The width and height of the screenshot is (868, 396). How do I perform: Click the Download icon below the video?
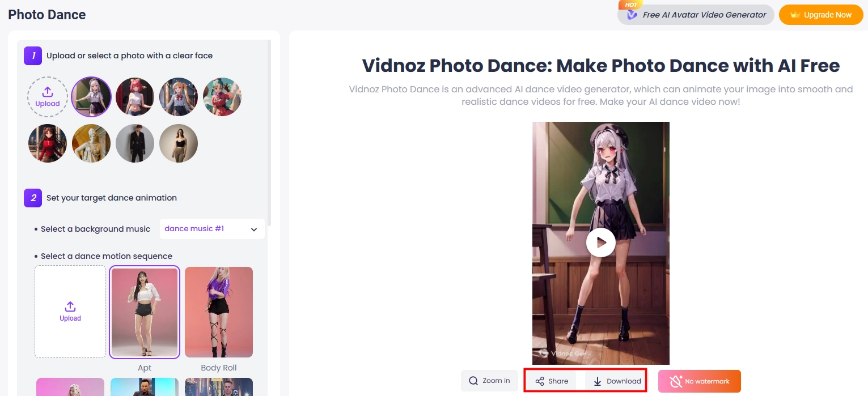pyautogui.click(x=598, y=380)
